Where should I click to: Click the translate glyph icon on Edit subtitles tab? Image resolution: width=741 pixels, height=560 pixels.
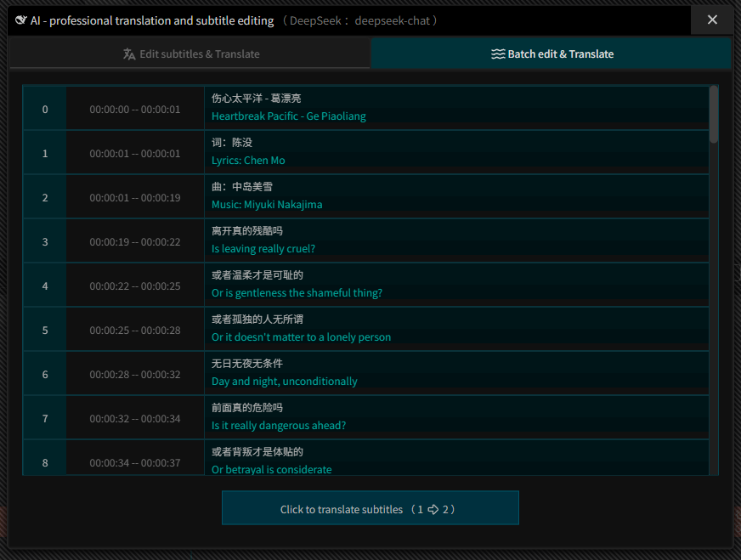[x=128, y=53]
